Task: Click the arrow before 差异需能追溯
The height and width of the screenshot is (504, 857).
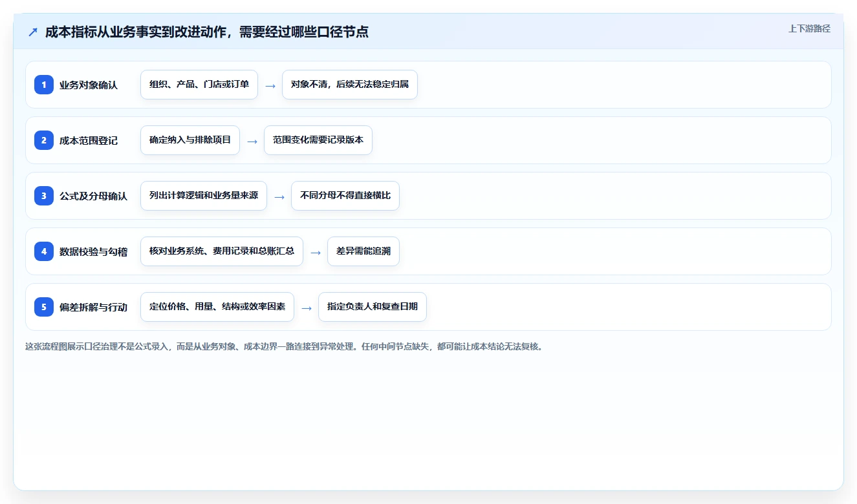Action: click(316, 252)
